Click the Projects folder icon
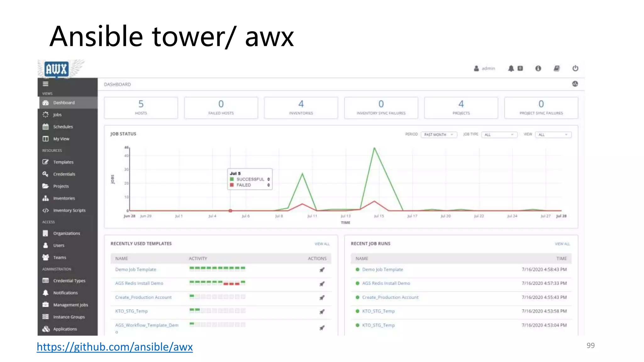The image size is (644, 362). tap(46, 186)
